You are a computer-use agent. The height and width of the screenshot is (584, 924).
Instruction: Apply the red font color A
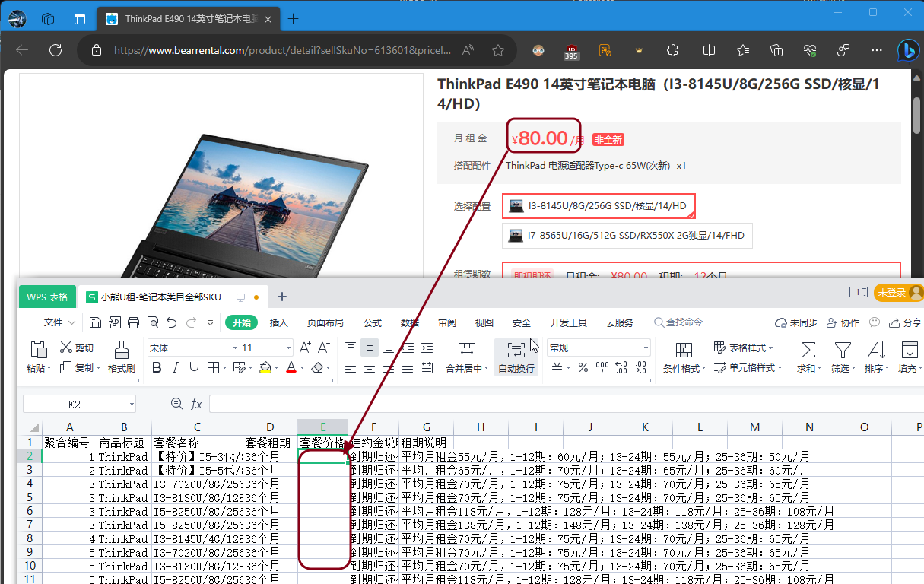[291, 368]
